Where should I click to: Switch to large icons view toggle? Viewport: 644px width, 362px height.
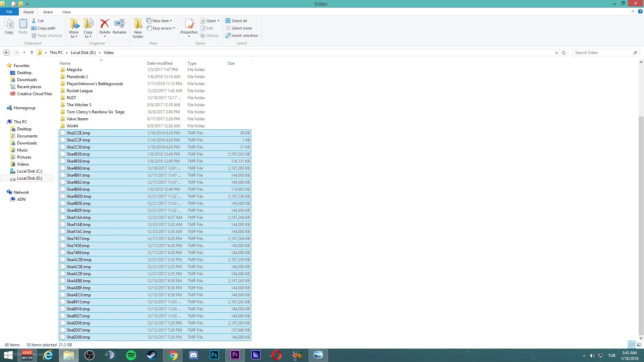click(639, 345)
